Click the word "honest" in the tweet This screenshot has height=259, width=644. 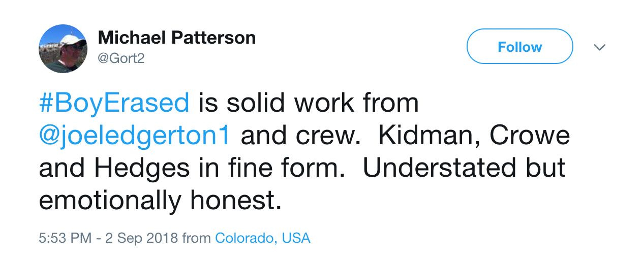(x=236, y=200)
